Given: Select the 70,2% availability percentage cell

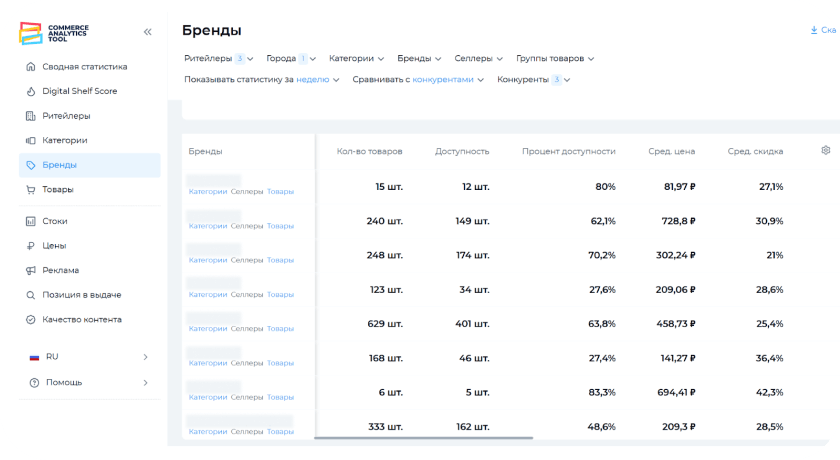Looking at the screenshot, I should [x=602, y=255].
